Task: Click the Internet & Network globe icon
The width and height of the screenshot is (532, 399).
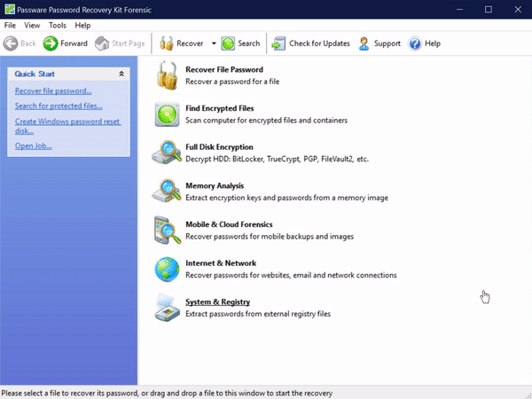Action: (x=167, y=270)
